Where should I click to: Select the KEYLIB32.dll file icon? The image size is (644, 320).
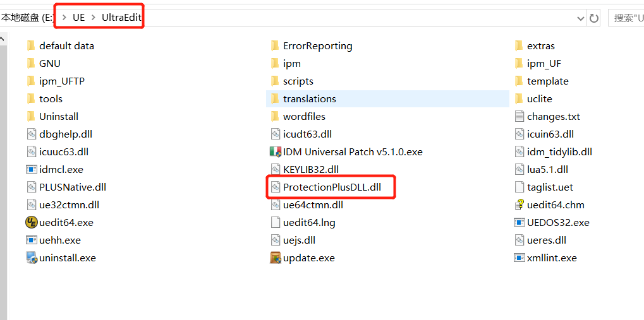[275, 169]
